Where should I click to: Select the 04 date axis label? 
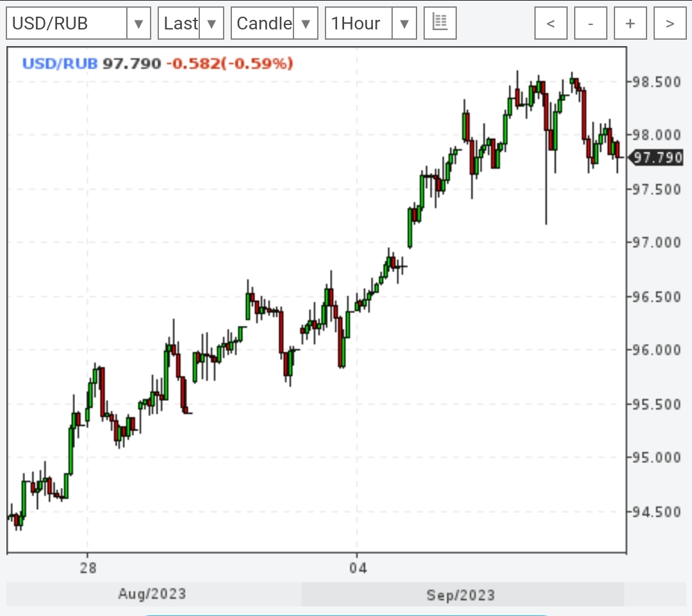358,568
